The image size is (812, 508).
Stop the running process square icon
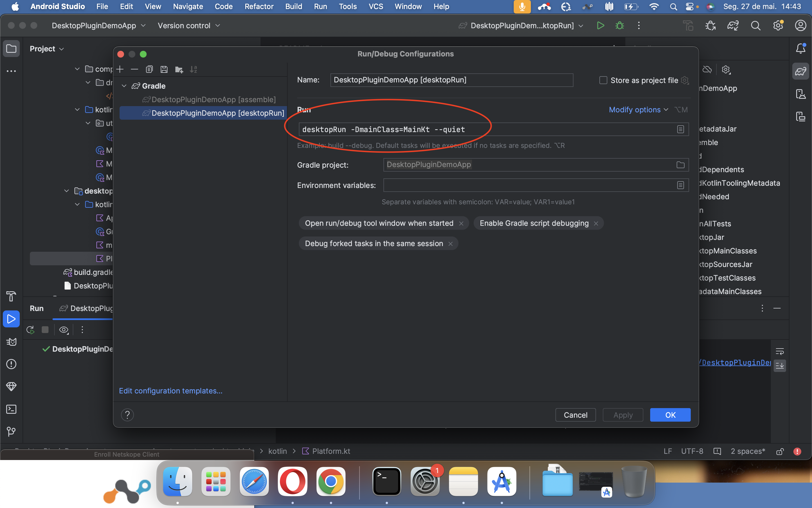[x=45, y=330]
